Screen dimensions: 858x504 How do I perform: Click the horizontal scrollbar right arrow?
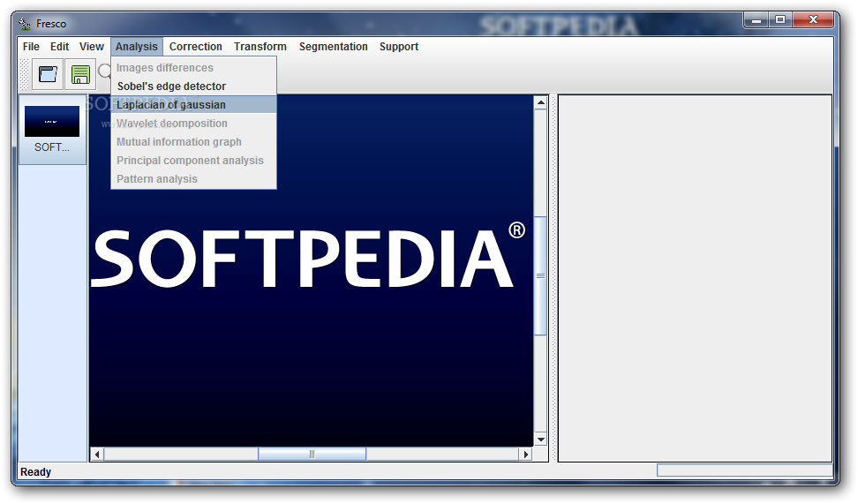pos(526,455)
